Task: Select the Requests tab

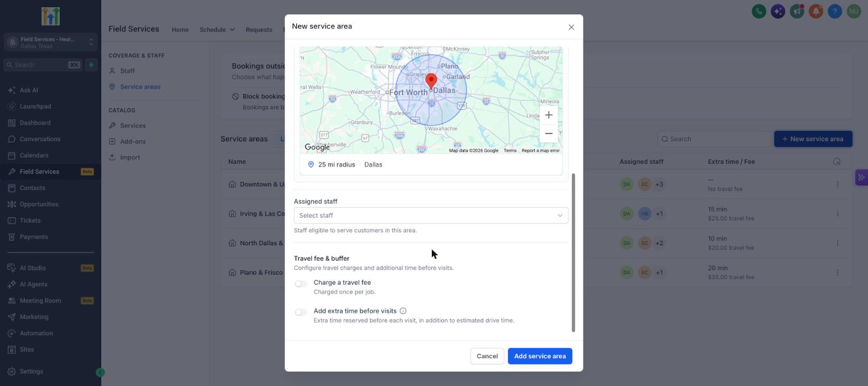Action: [x=259, y=30]
